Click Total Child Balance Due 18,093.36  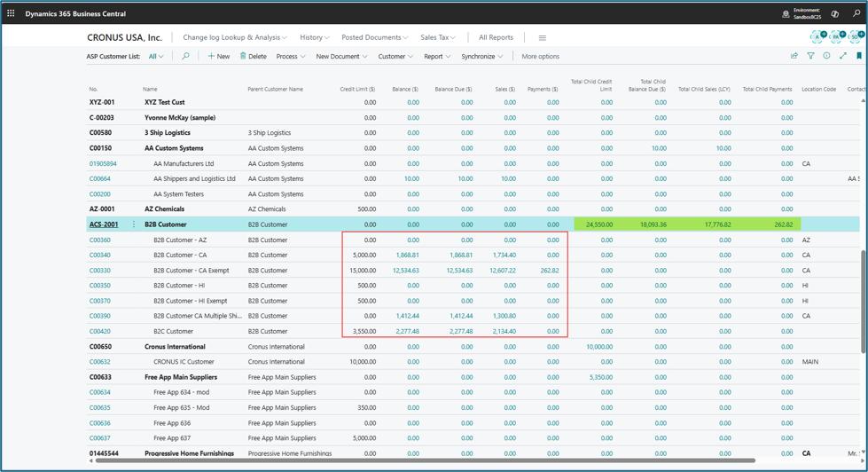coord(653,224)
